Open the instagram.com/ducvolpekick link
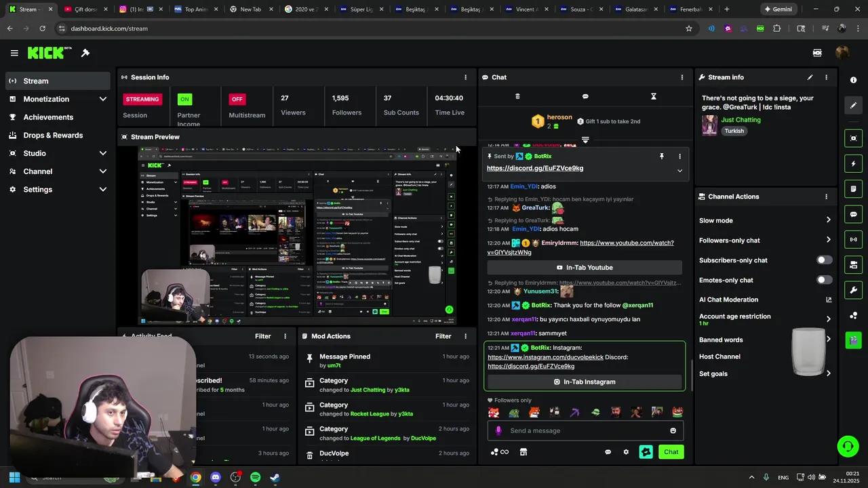Image resolution: width=868 pixels, height=488 pixels. pyautogui.click(x=545, y=357)
